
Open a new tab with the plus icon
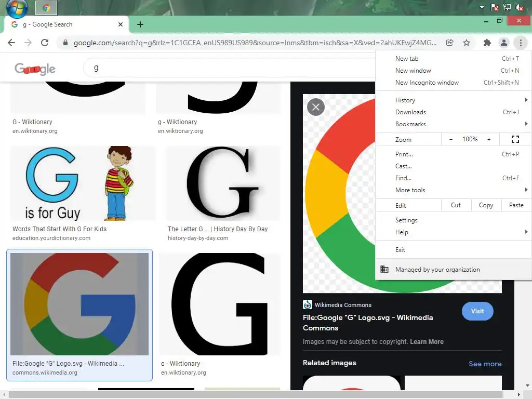pos(140,24)
